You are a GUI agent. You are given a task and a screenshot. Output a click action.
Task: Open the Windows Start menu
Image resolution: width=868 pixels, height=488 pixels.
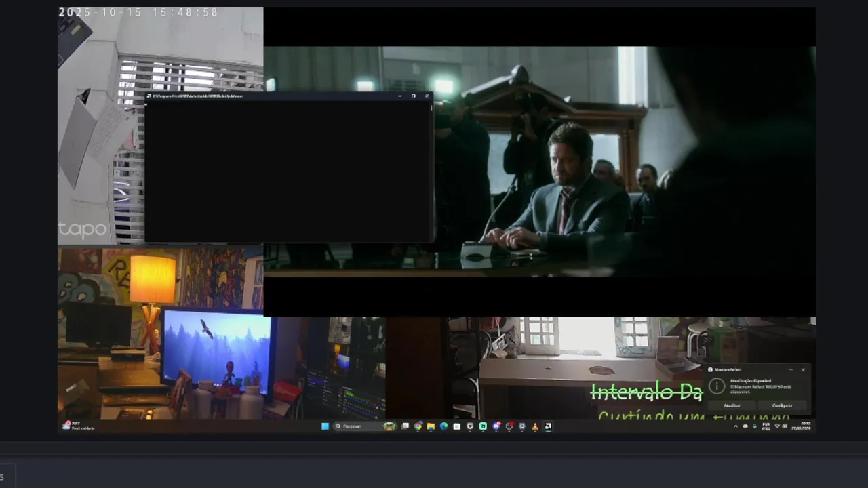[325, 426]
